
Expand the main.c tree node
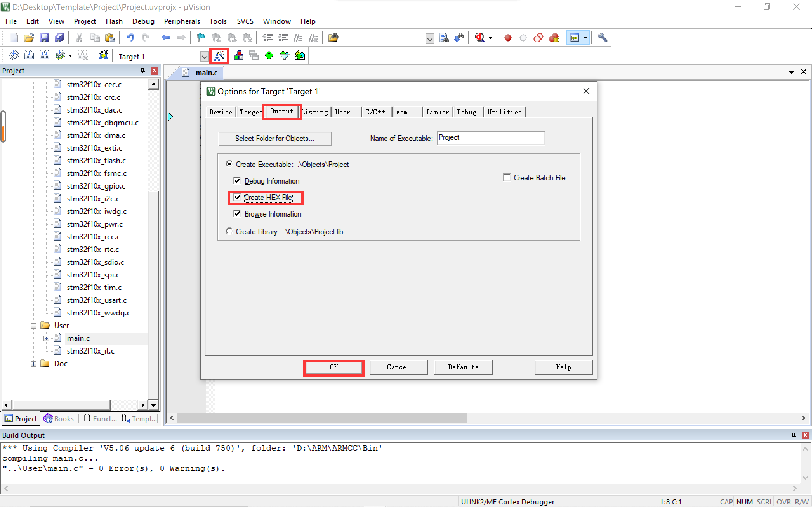click(x=46, y=338)
